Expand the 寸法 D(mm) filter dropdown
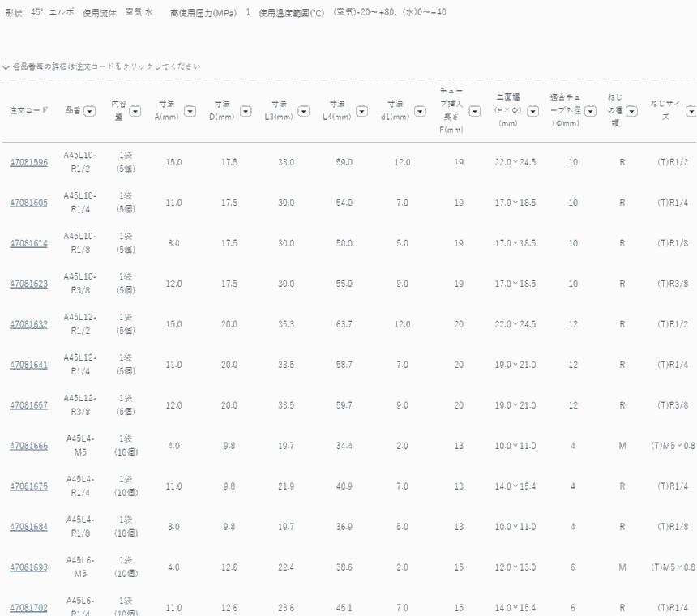697x616 pixels. [246, 110]
